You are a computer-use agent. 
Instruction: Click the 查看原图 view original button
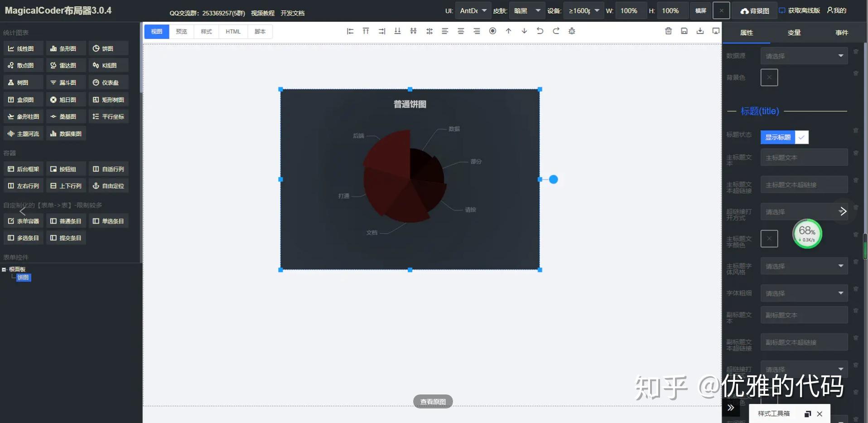tap(432, 401)
